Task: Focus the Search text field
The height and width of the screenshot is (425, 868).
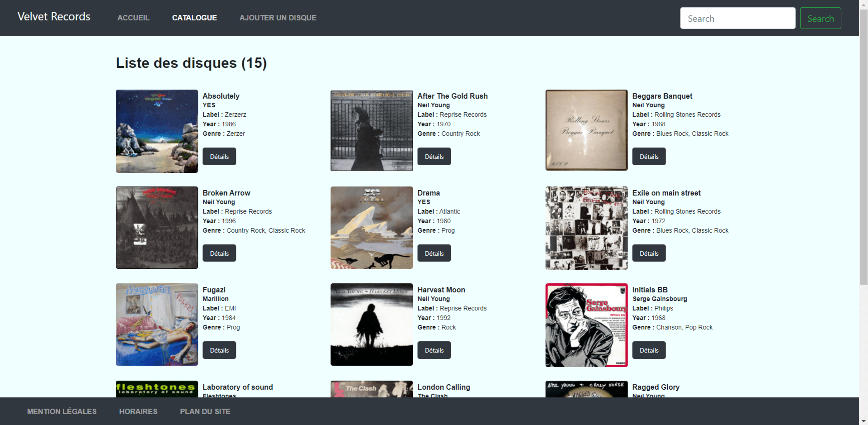Action: coord(738,18)
